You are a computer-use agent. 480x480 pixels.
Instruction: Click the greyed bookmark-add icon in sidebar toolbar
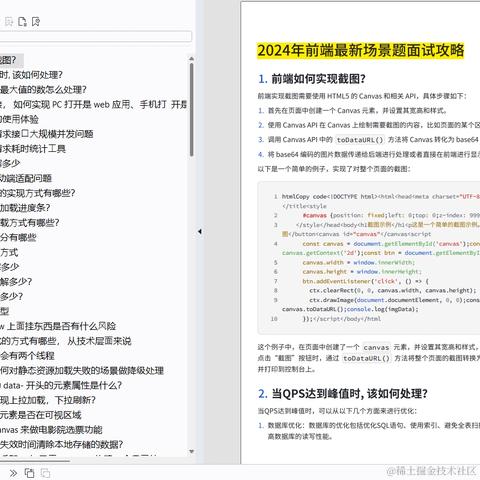[9, 22]
